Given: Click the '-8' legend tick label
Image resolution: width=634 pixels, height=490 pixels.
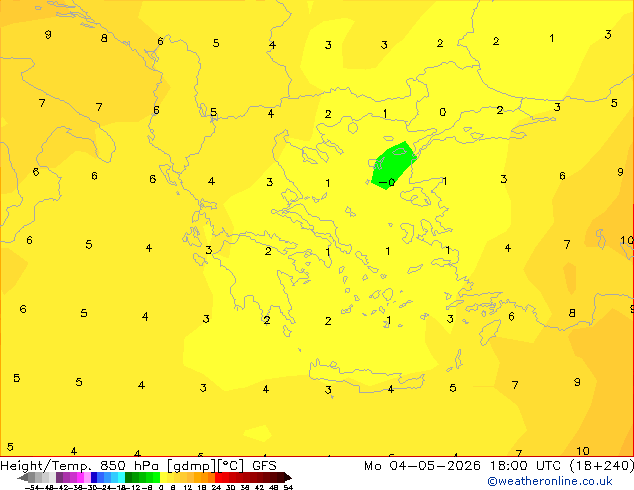Looking at the screenshot, I should 148,487.
